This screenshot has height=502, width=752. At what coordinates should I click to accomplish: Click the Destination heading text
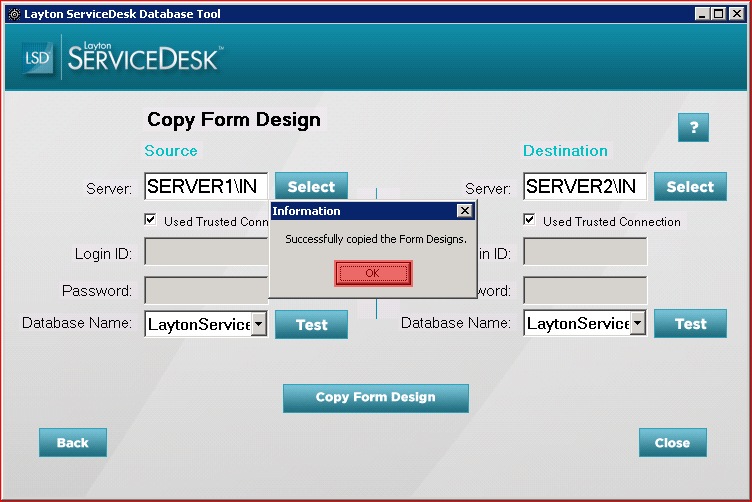[x=565, y=151]
